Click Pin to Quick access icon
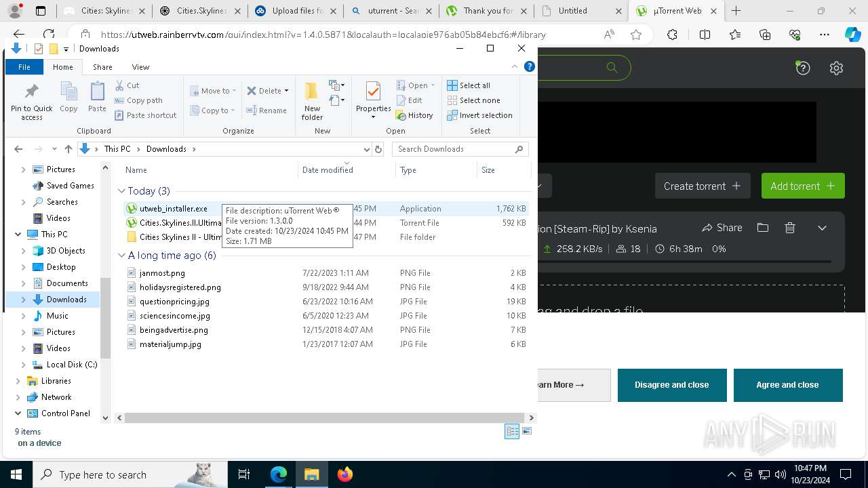The height and width of the screenshot is (488, 868). click(x=31, y=101)
